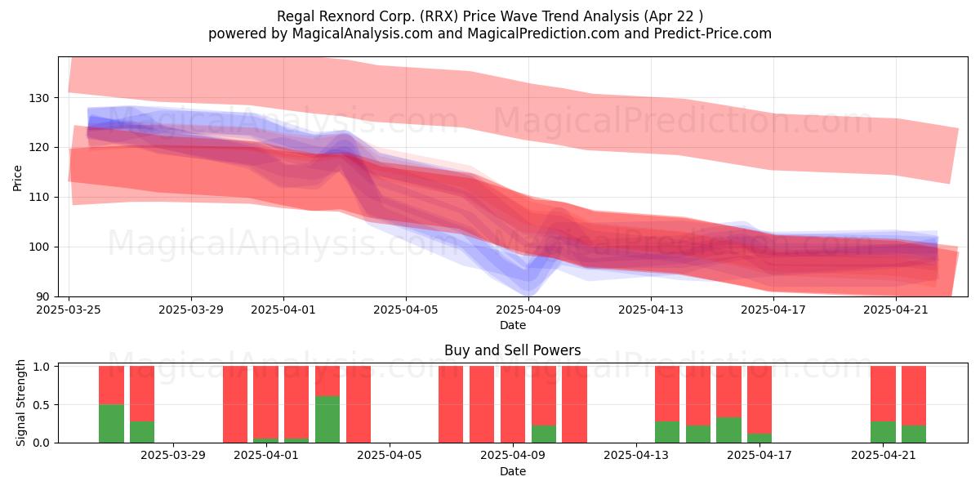Viewport: 980px width, 490px height.
Task: Click the 2025-04-21 tick in Buy and Sell Powers chart
Action: (x=883, y=456)
